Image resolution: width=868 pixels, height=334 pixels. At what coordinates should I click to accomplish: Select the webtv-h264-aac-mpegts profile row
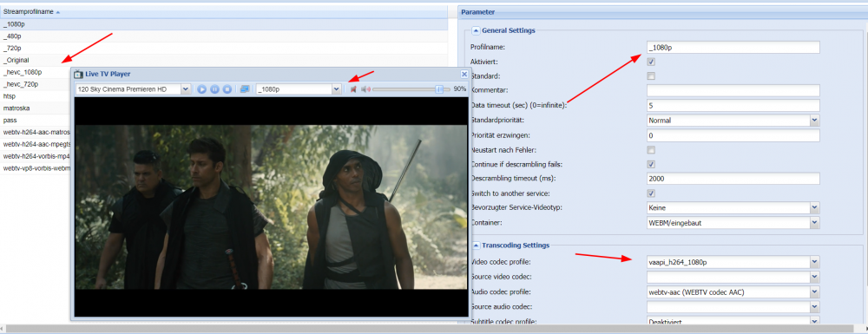click(36, 144)
